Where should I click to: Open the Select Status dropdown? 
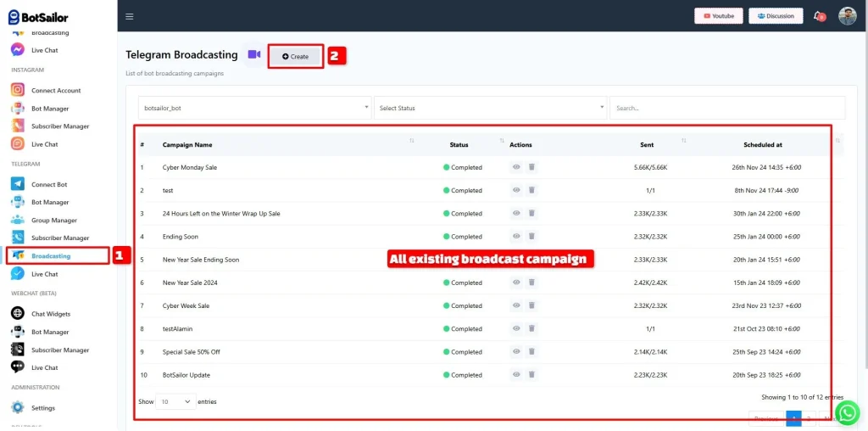(x=491, y=108)
